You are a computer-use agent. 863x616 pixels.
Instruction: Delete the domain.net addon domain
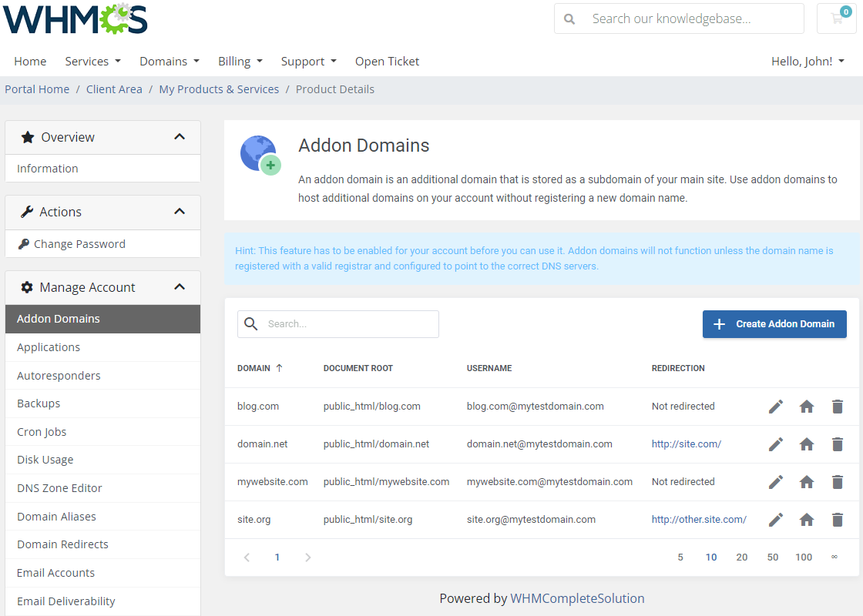tap(837, 444)
